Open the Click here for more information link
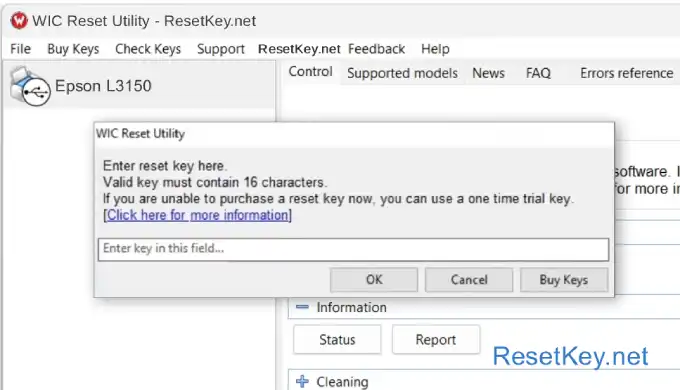 coord(197,215)
